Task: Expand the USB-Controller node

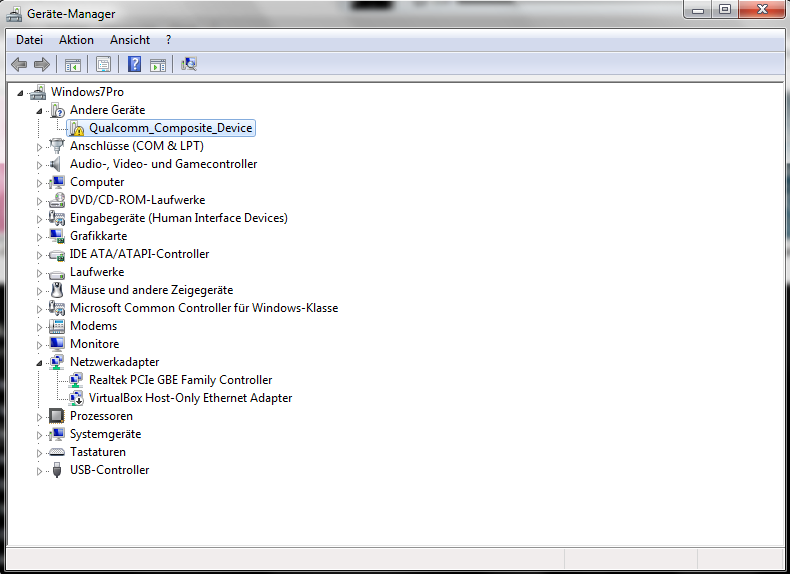Action: (39, 471)
